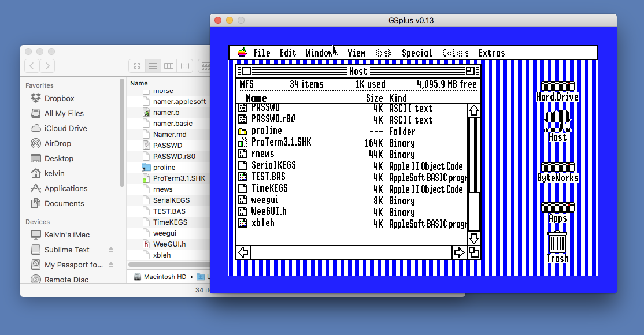Open the View menu

pos(357,53)
